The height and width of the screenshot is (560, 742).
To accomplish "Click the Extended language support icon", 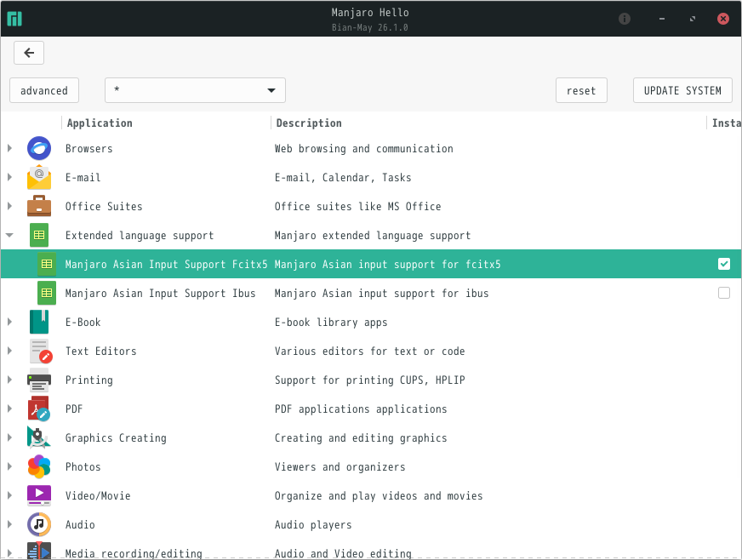I will click(39, 235).
